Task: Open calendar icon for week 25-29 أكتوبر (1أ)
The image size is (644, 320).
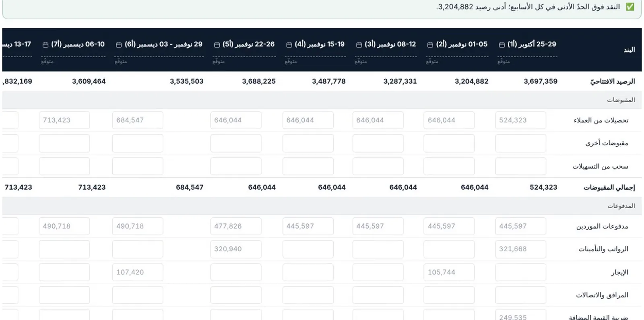Action: coord(502,45)
